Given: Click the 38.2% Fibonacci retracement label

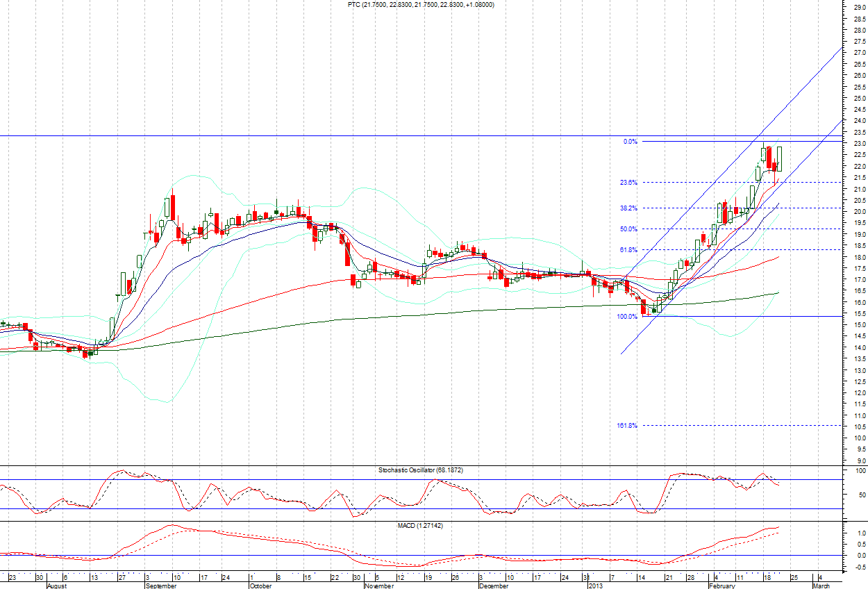Looking at the screenshot, I should (628, 208).
